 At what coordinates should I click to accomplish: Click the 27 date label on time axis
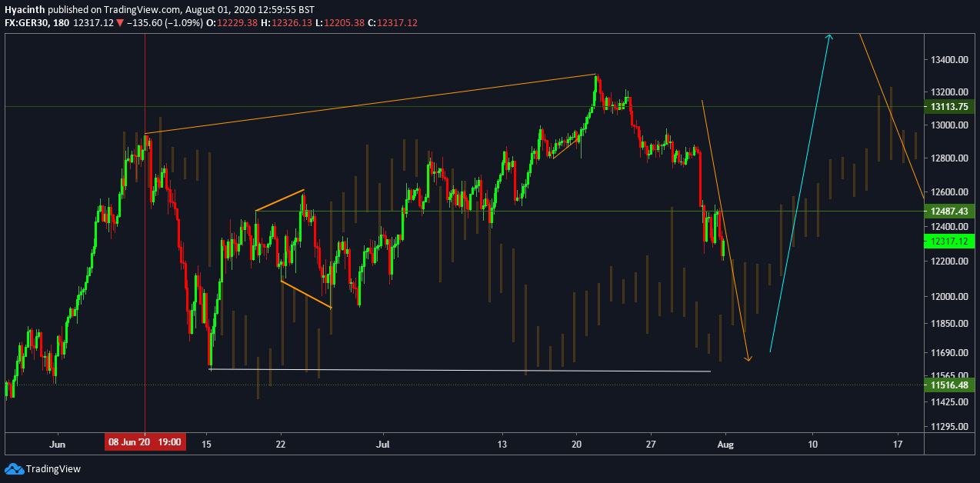[x=651, y=444]
